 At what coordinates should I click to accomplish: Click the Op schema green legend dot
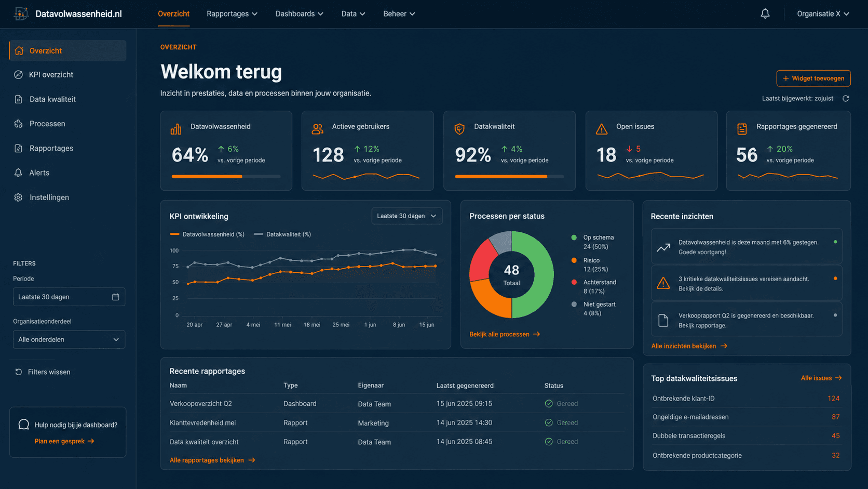(x=574, y=237)
